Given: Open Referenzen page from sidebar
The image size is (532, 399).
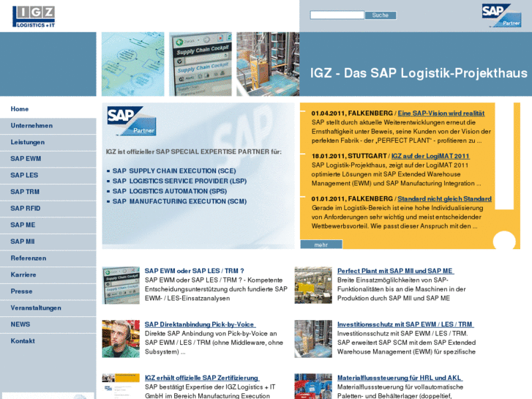Looking at the screenshot, I should coord(48,258).
